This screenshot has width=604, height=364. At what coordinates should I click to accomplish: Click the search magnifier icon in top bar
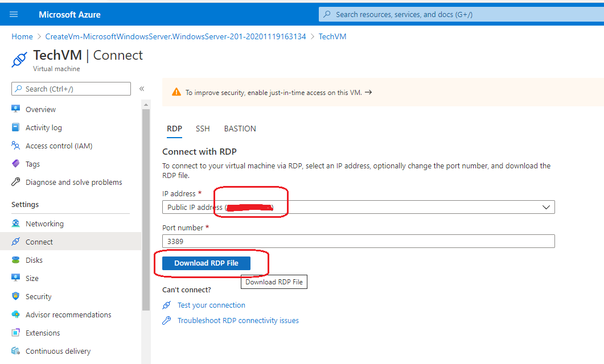327,14
